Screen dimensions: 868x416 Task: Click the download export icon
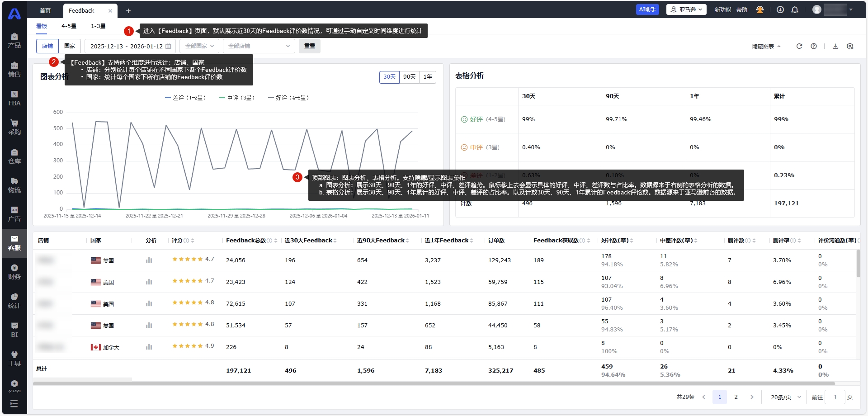coord(835,46)
